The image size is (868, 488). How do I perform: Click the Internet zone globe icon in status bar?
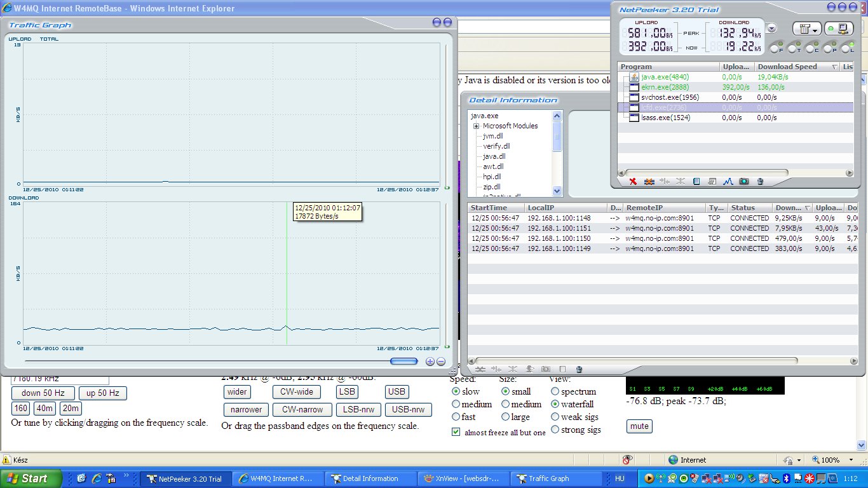coord(674,460)
